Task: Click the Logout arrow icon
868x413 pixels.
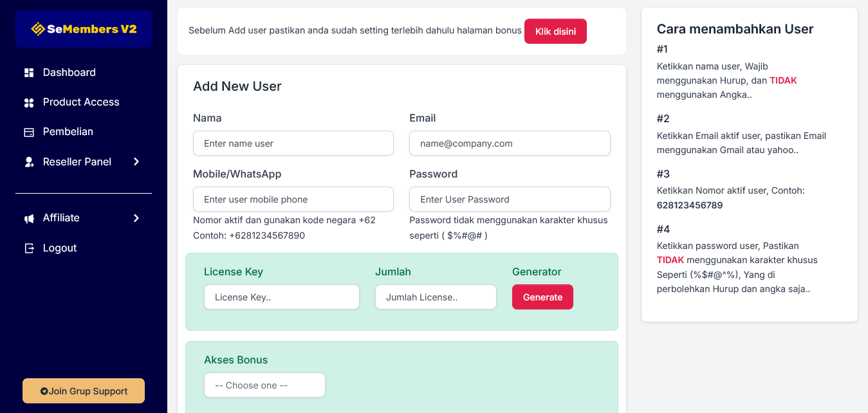Action: tap(29, 248)
